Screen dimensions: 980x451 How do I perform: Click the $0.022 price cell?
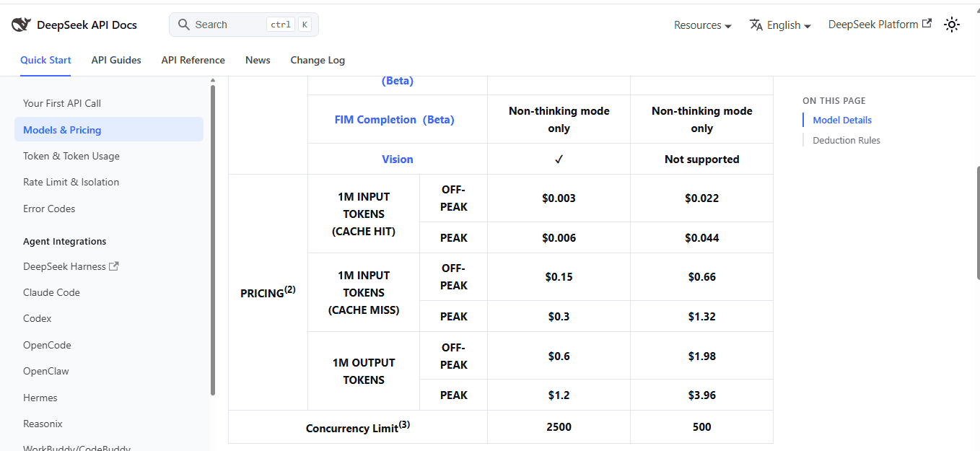pos(702,198)
